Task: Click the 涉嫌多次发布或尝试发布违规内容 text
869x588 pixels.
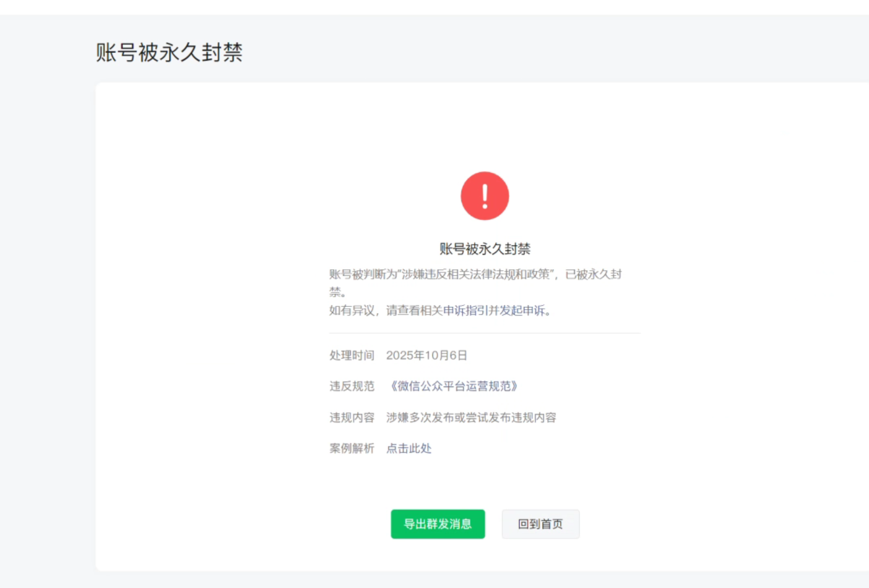Action: (x=471, y=417)
